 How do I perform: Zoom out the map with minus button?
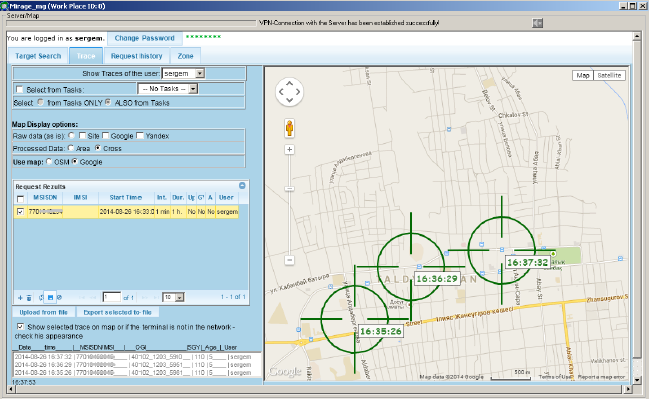289,260
